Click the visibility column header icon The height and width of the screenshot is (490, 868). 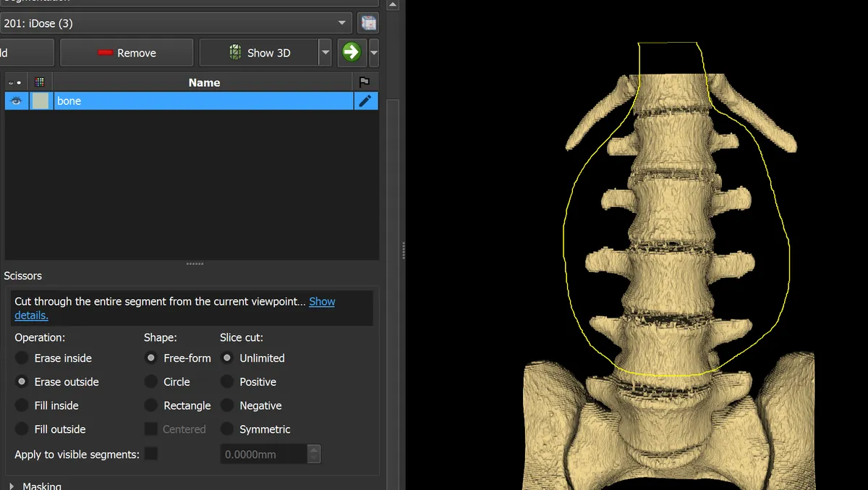tap(14, 83)
